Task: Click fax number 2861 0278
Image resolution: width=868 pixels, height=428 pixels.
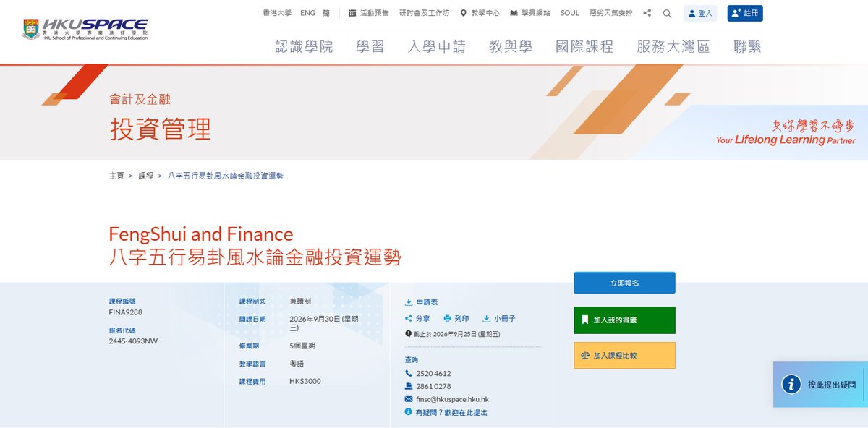Action: pos(433,386)
